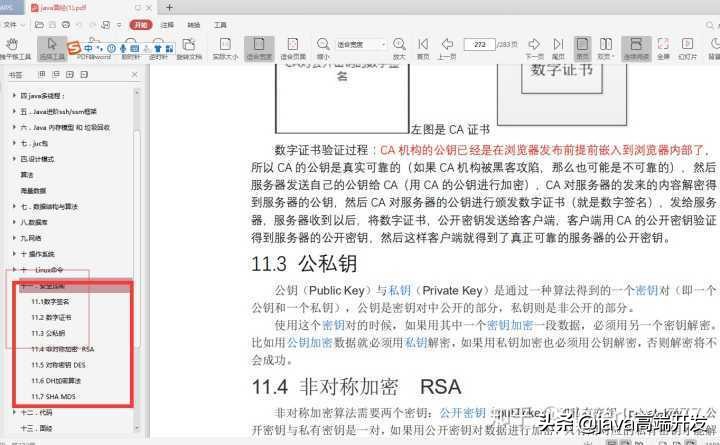
Task: Choose Fit width view
Action: tap(259, 48)
